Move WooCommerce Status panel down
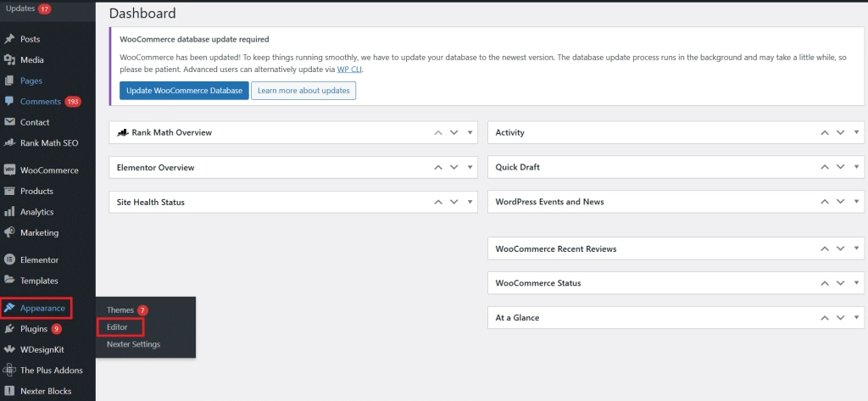Image resolution: width=868 pixels, height=401 pixels. pyautogui.click(x=840, y=283)
